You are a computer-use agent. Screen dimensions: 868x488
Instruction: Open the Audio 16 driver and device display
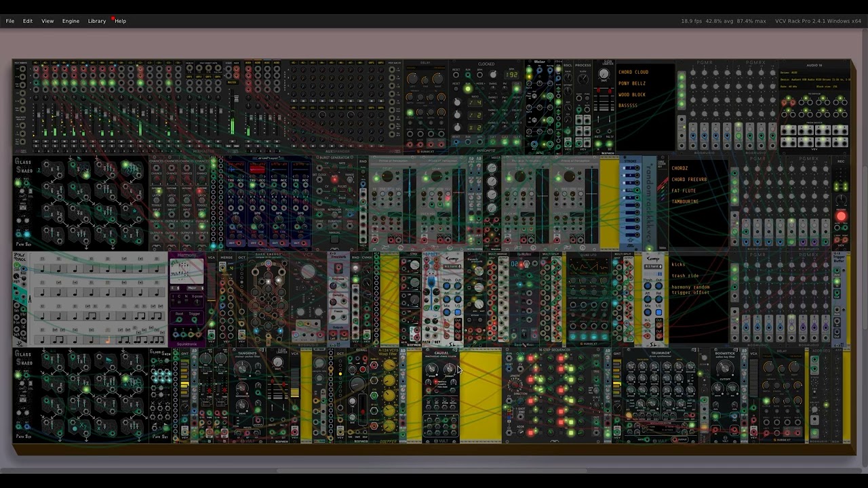814,79
